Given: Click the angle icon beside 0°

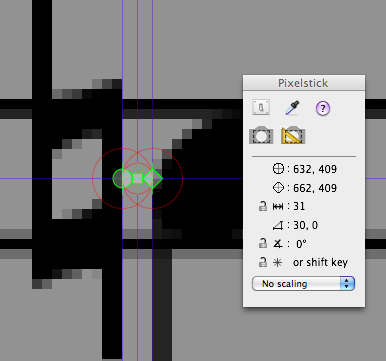Looking at the screenshot, I should 277,244.
